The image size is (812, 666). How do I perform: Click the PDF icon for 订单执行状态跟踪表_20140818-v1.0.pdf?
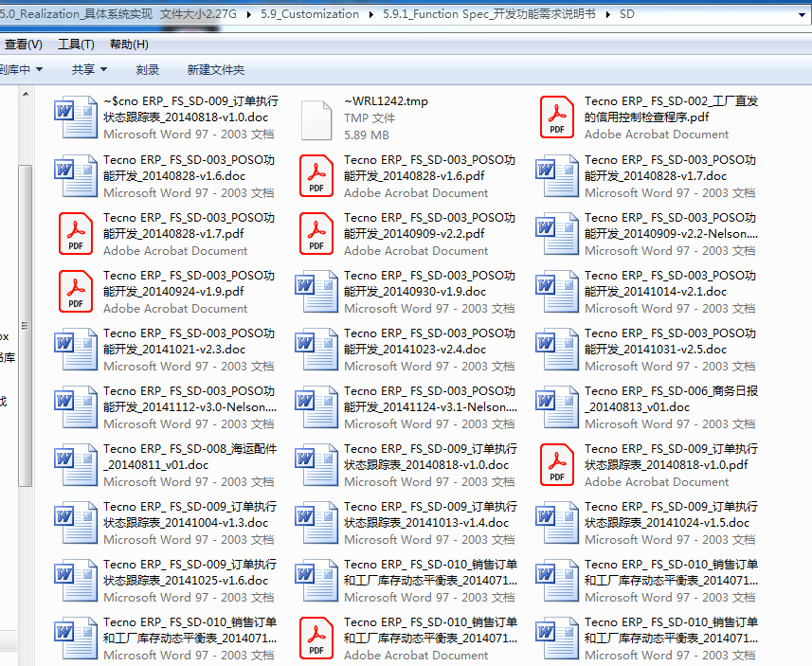[557, 465]
